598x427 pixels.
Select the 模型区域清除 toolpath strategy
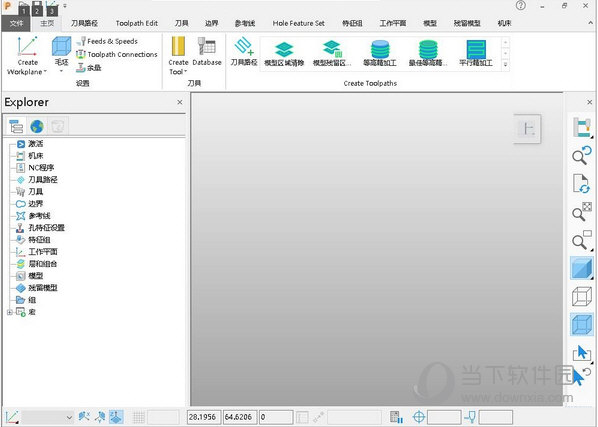pos(284,54)
